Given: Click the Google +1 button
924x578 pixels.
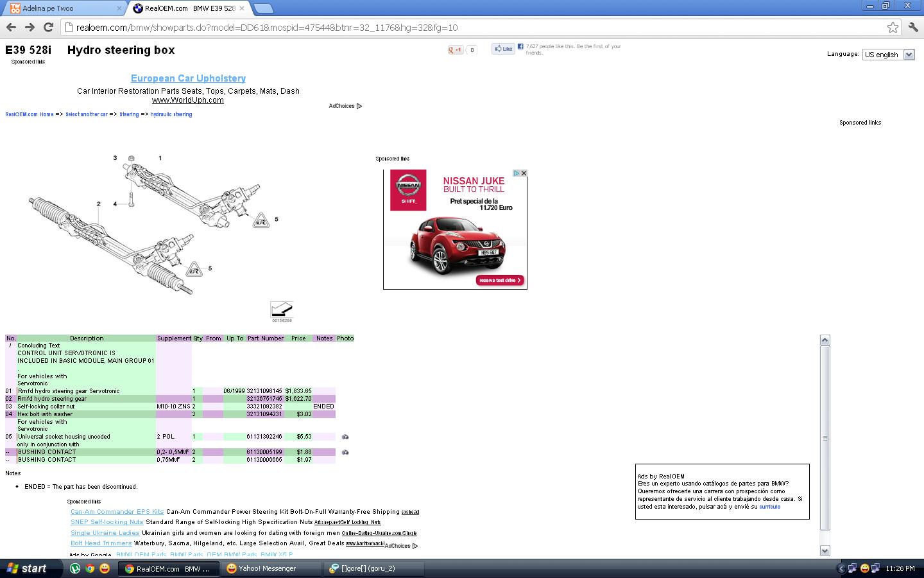Looking at the screenshot, I should 456,49.
